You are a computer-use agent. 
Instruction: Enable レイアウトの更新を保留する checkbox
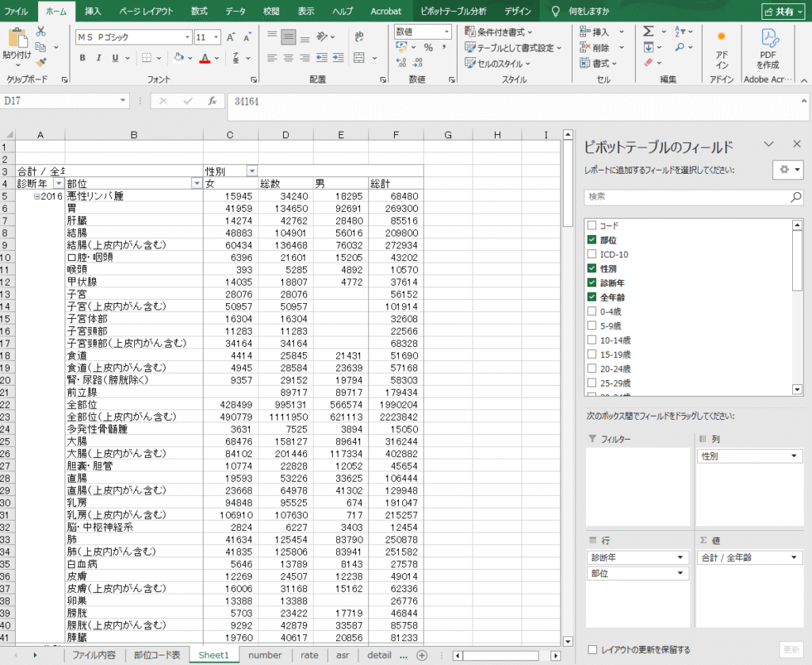pyautogui.click(x=592, y=650)
